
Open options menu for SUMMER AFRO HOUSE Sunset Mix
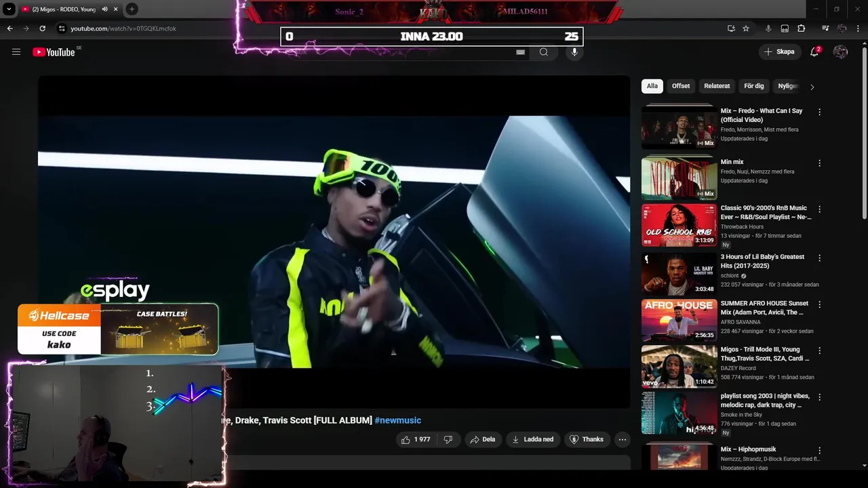click(819, 305)
